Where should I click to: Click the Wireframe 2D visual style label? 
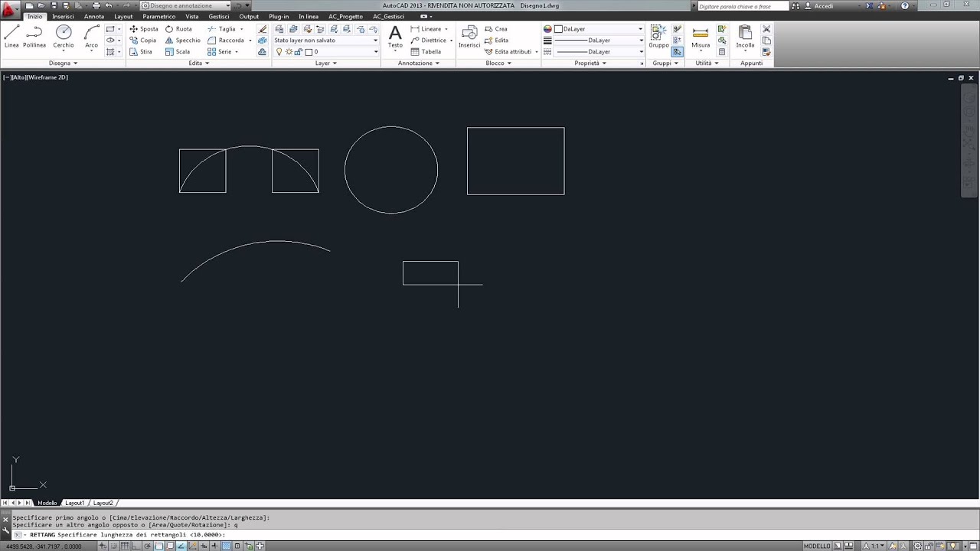point(47,77)
